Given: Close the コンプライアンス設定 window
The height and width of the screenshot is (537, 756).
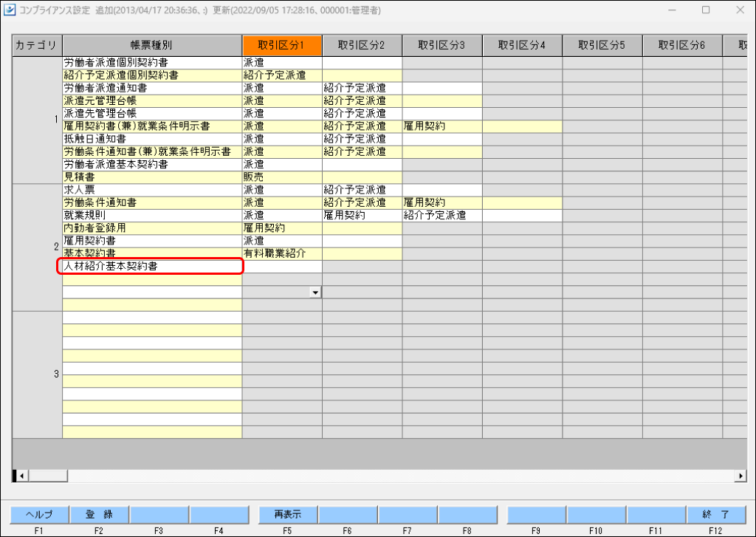Looking at the screenshot, I should click(x=740, y=10).
